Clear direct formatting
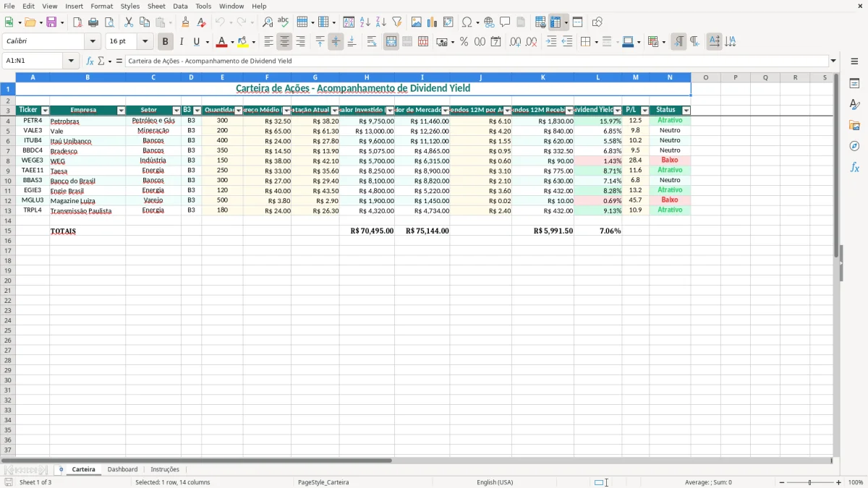Image resolution: width=868 pixels, height=488 pixels. (202, 22)
